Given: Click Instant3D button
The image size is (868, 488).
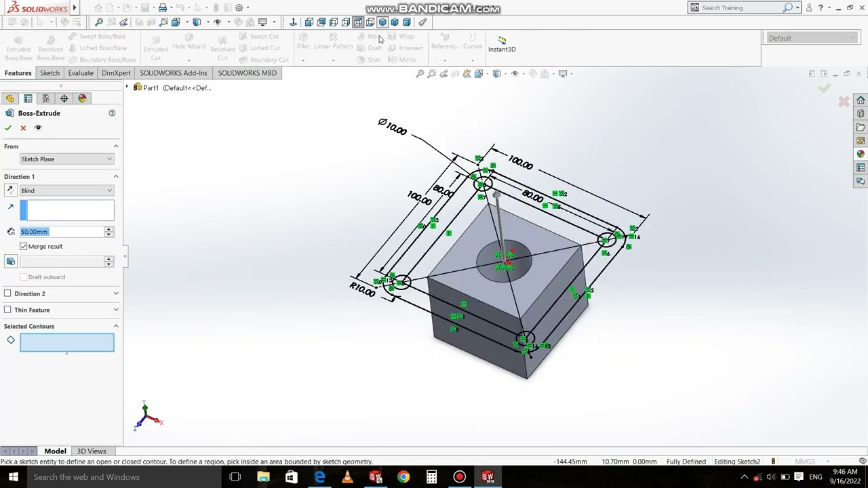Looking at the screenshot, I should tap(502, 44).
